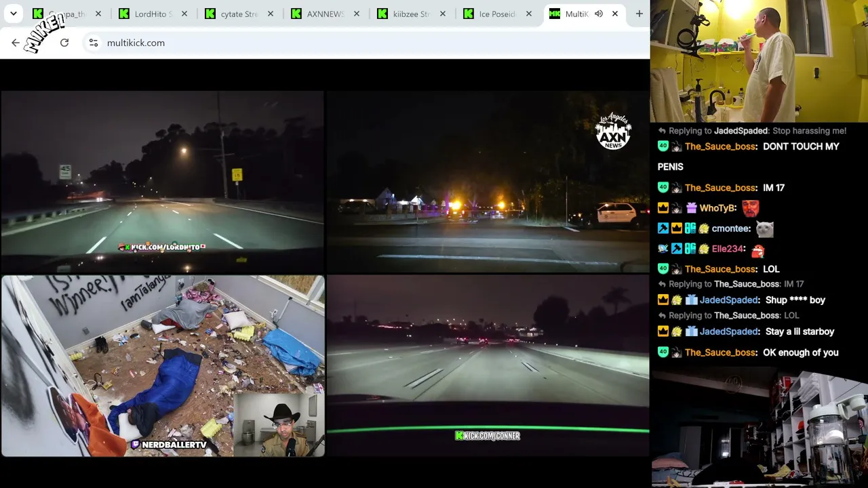Switch to the Ice Poseidon tab
The height and width of the screenshot is (488, 868).
(497, 14)
